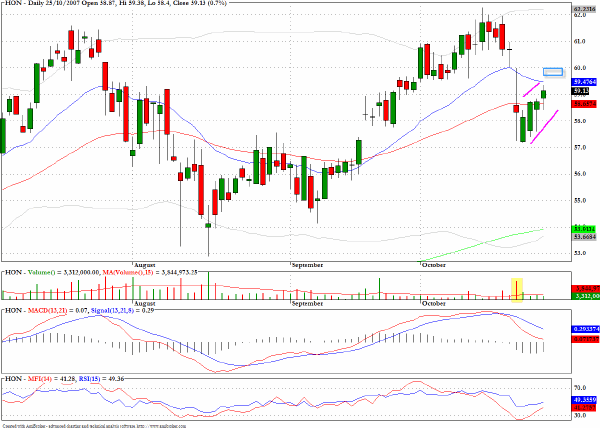Click the red 58.6574 moving average label
600x428 pixels.
tap(584, 104)
